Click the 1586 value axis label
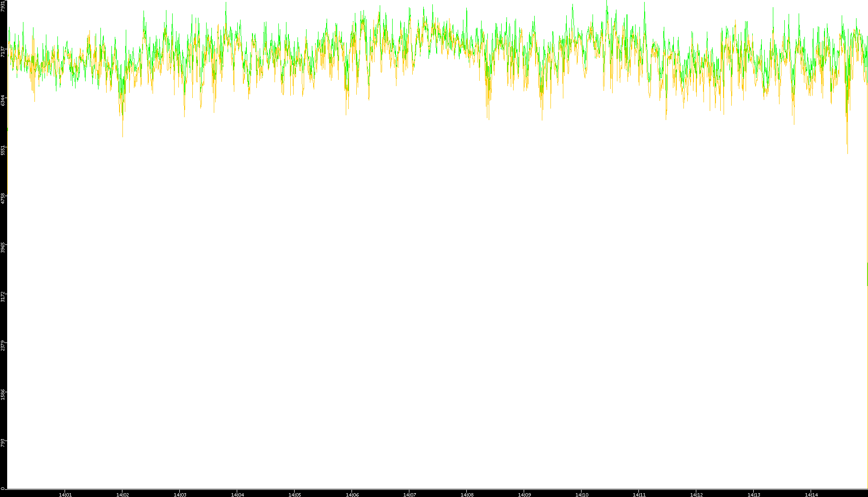The width and height of the screenshot is (868, 497). click(x=3, y=394)
